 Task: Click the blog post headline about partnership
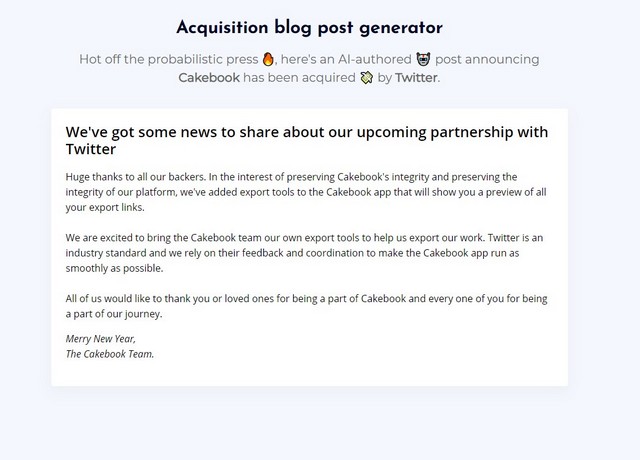click(x=307, y=140)
